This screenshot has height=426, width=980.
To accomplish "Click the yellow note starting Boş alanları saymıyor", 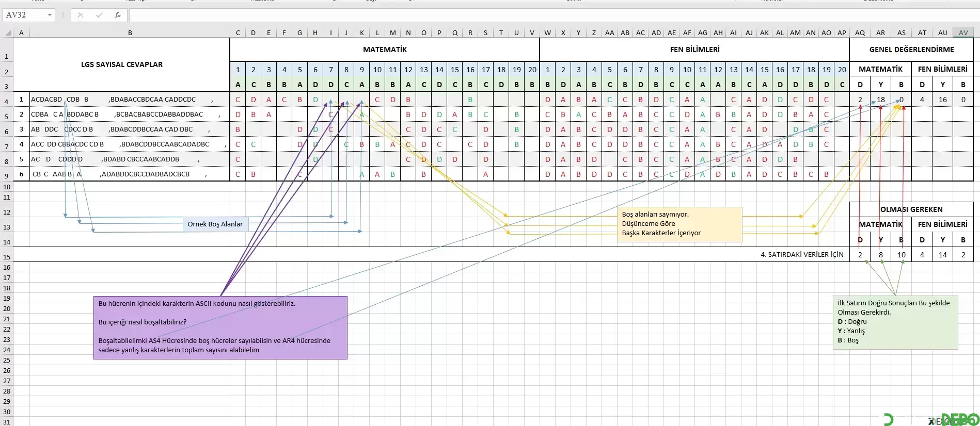I will click(679, 224).
